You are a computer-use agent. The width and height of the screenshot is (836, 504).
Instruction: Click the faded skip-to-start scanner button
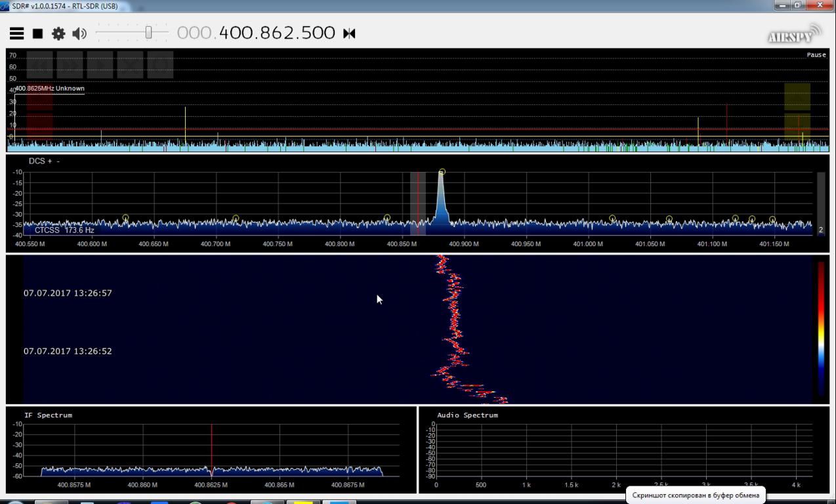tap(39, 65)
